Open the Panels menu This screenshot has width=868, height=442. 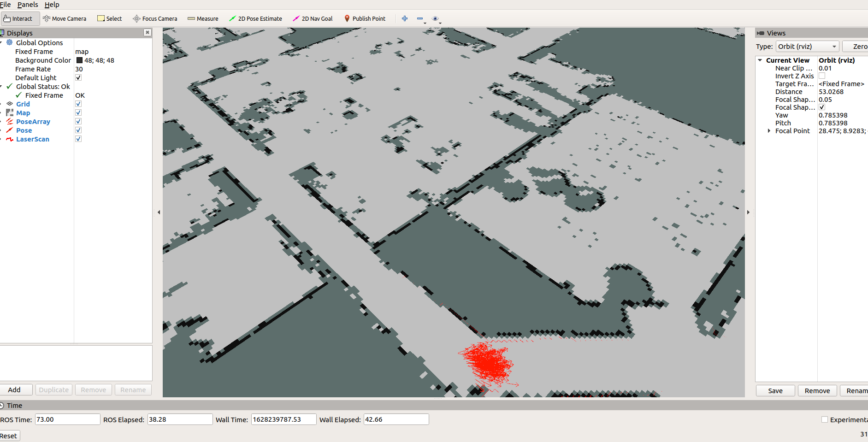pos(28,5)
